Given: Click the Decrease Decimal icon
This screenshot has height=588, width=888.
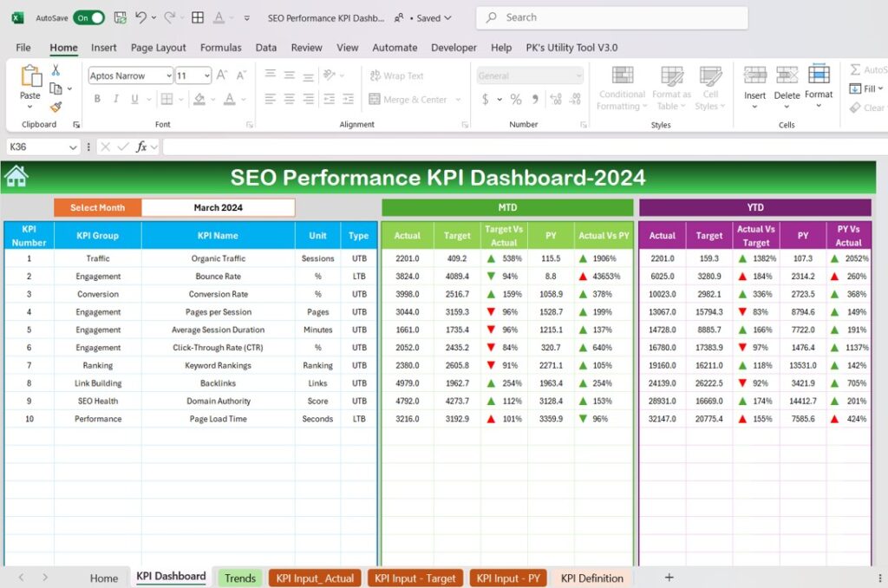Looking at the screenshot, I should tap(576, 99).
